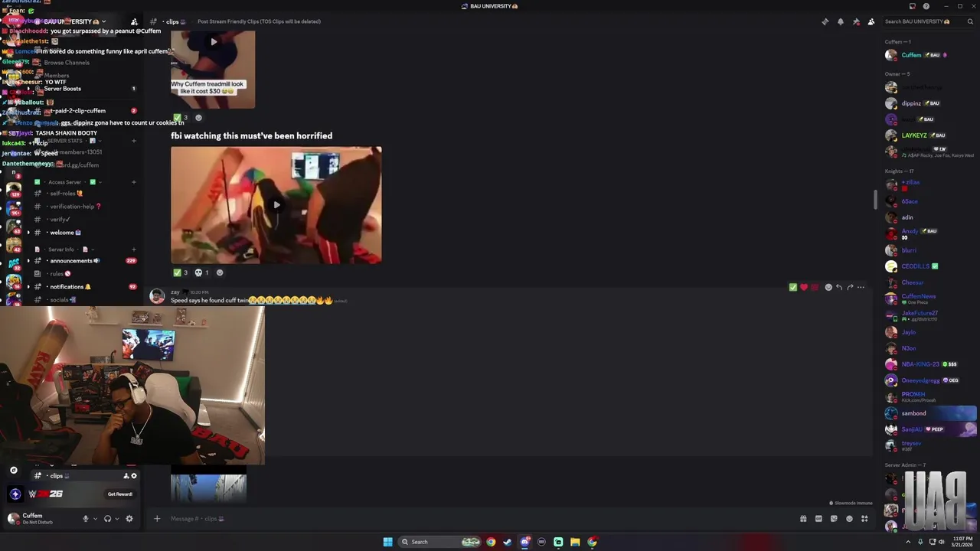
Task: Open headphone output options arrow
Action: [116, 519]
